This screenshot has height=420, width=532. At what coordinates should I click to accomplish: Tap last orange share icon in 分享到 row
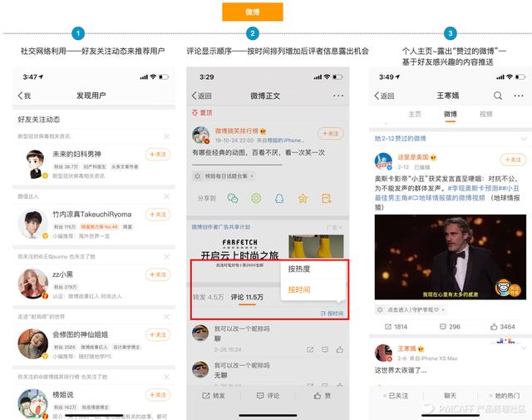pos(327,198)
